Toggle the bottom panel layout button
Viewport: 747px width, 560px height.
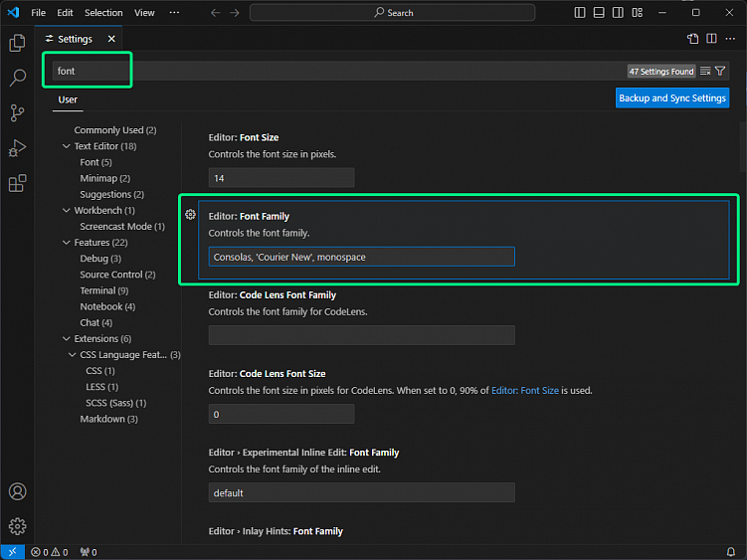pos(599,13)
